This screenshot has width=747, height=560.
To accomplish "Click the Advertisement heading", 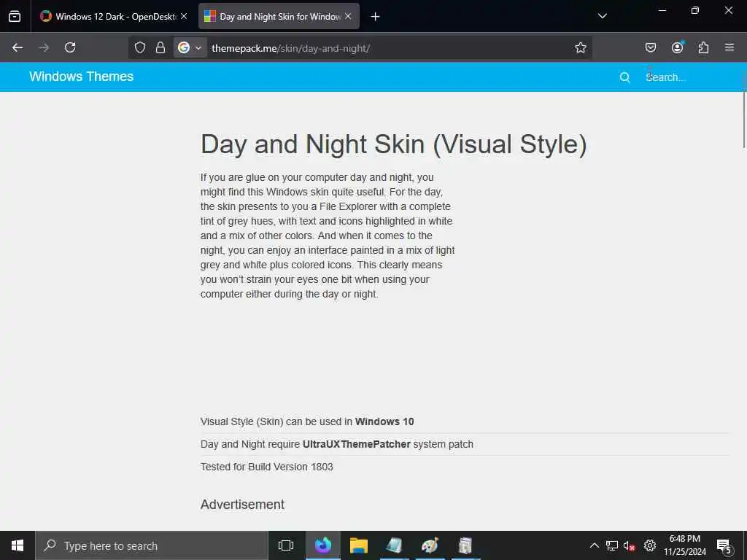I will [242, 505].
